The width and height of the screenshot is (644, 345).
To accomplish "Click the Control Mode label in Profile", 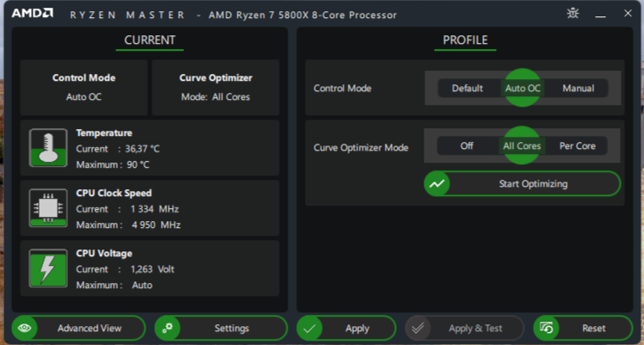I will point(343,89).
